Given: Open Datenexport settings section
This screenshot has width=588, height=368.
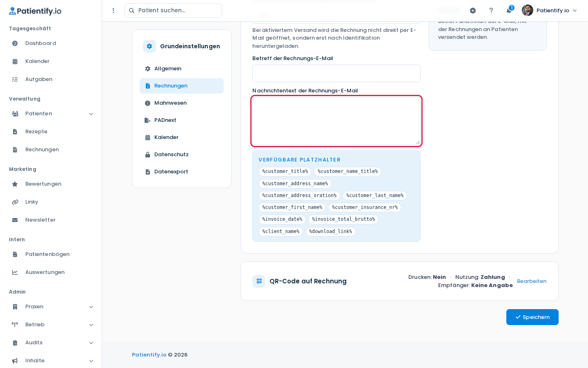Looking at the screenshot, I should tap(182, 172).
